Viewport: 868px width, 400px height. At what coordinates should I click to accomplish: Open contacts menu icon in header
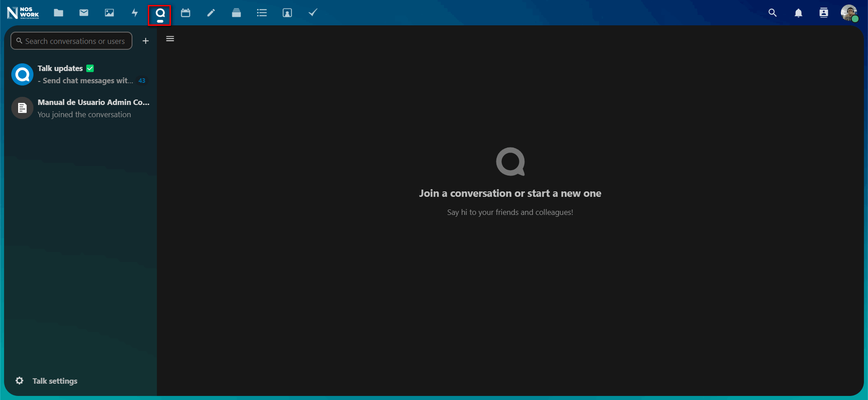click(x=824, y=13)
